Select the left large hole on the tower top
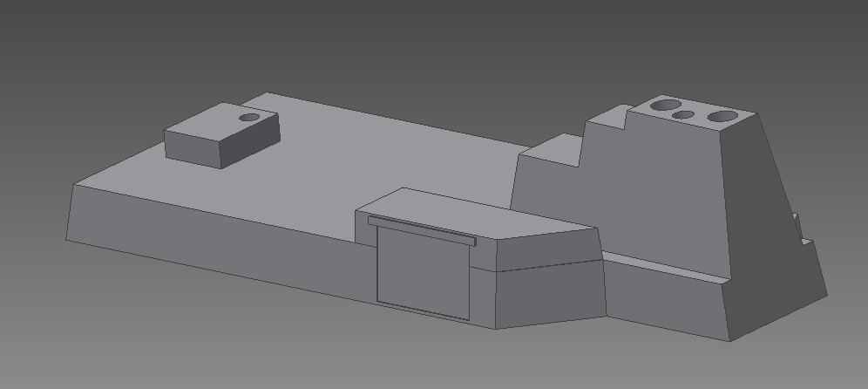 665,106
